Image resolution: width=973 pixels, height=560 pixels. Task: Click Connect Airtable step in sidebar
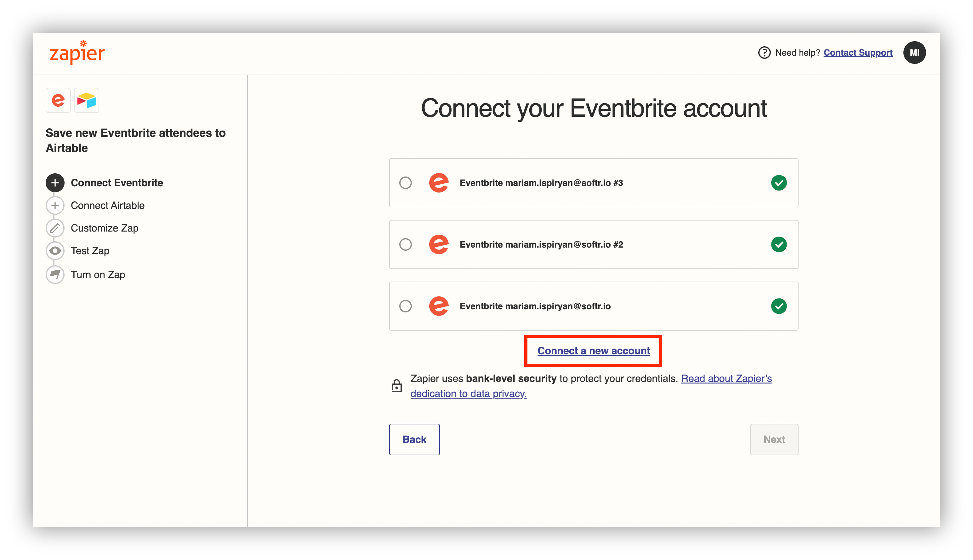coord(108,205)
